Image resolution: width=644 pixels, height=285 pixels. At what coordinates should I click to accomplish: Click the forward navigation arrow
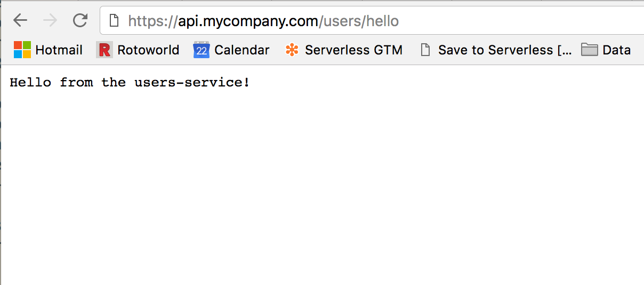click(50, 21)
